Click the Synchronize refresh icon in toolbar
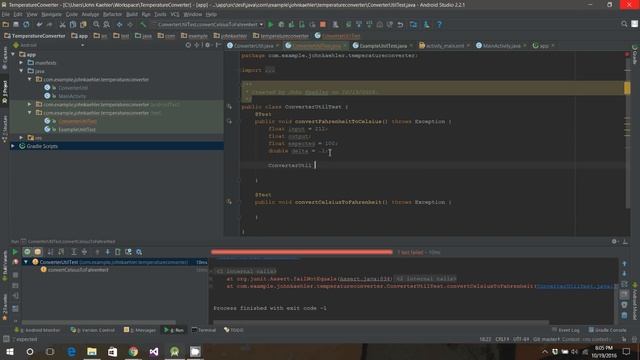Image resolution: width=640 pixels, height=360 pixels. (x=26, y=24)
